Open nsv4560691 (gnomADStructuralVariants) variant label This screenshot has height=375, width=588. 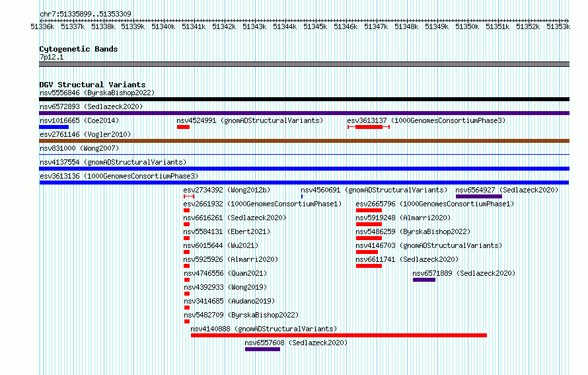374,190
